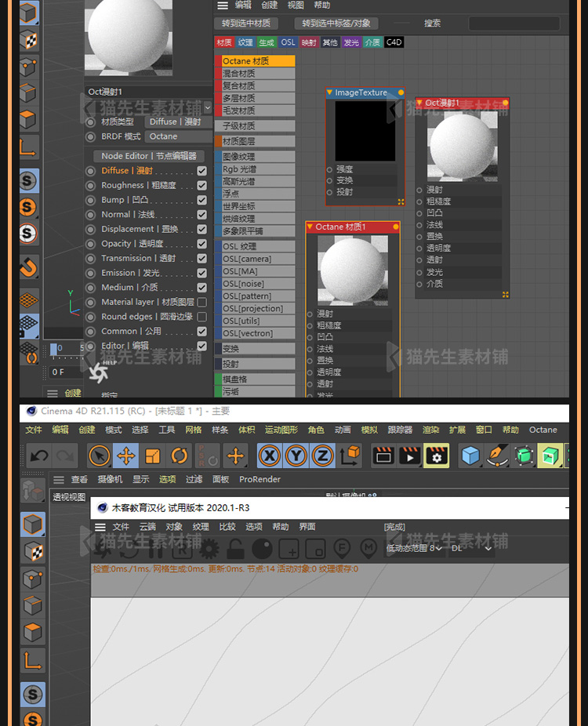The height and width of the screenshot is (726, 588).
Task: Click the ImageTexture black preview thumbnail
Action: (x=365, y=131)
